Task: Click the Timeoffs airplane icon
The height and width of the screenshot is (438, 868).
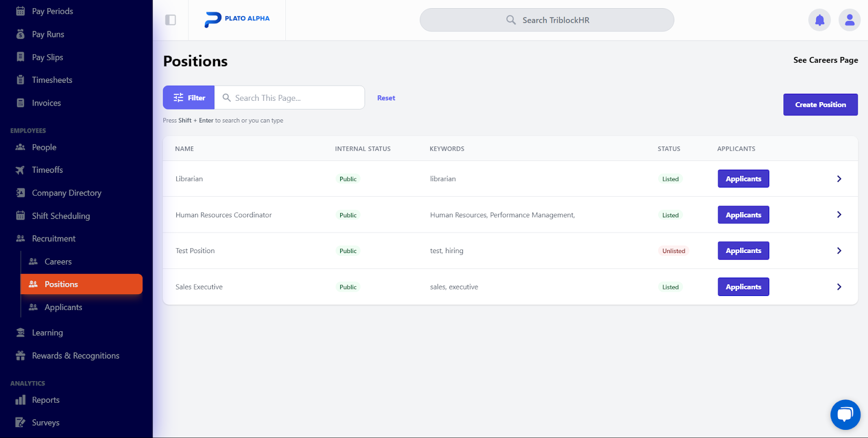Action: click(x=21, y=170)
